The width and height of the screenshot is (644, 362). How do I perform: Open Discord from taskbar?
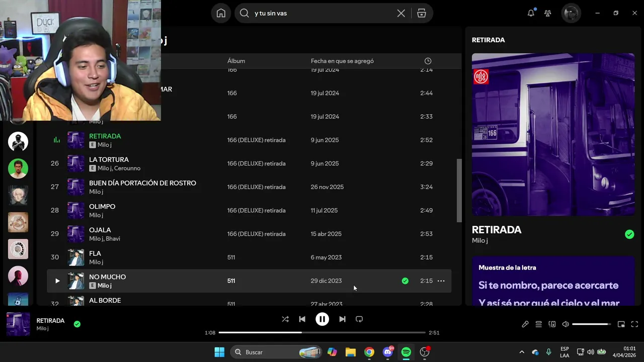click(388, 352)
